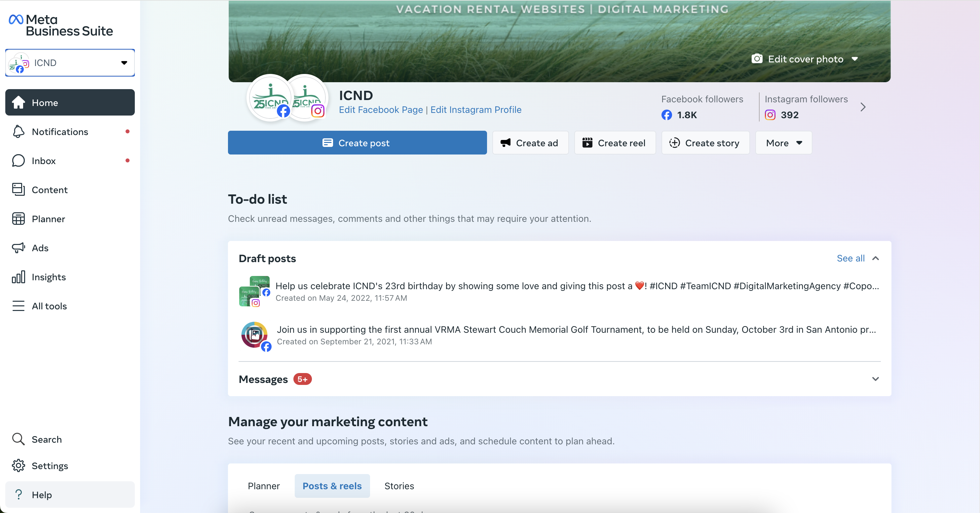Viewport: 980px width, 513px height.
Task: Switch to the Planner tab
Action: click(x=264, y=486)
